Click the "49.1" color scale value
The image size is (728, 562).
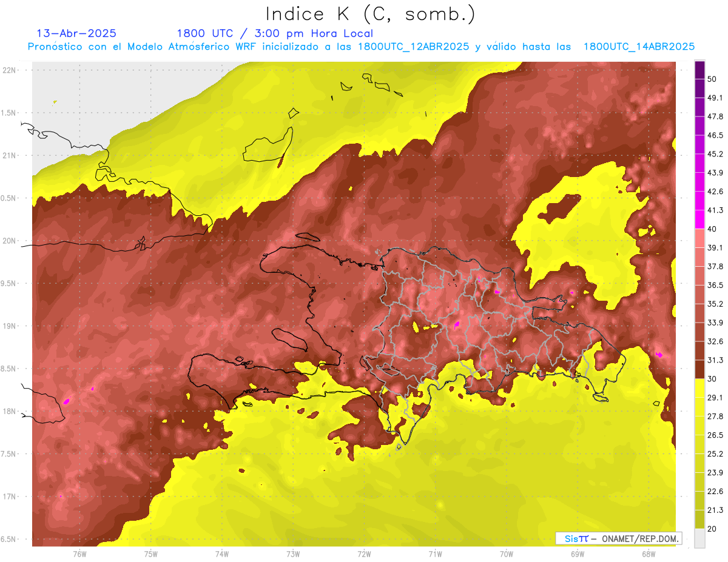pyautogui.click(x=715, y=98)
